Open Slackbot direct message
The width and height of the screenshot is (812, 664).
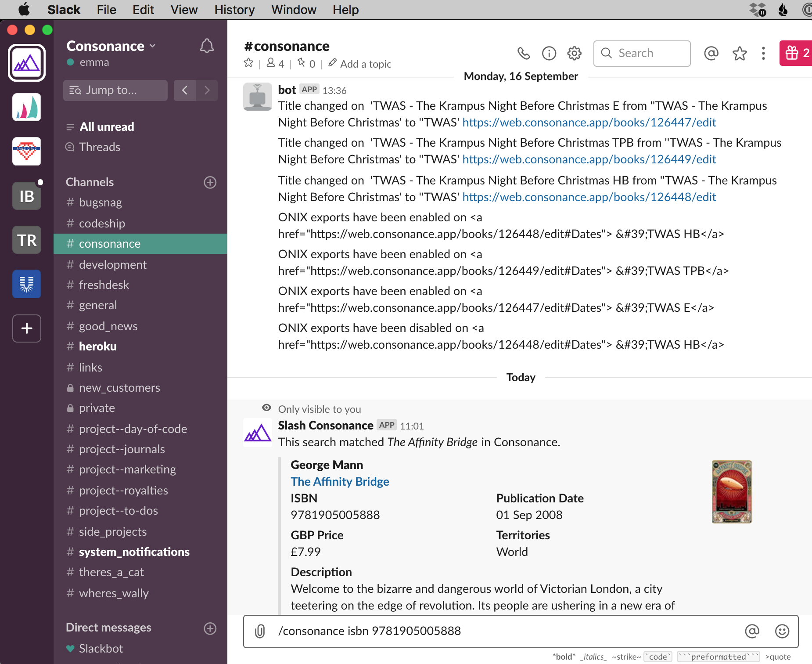[140, 649]
